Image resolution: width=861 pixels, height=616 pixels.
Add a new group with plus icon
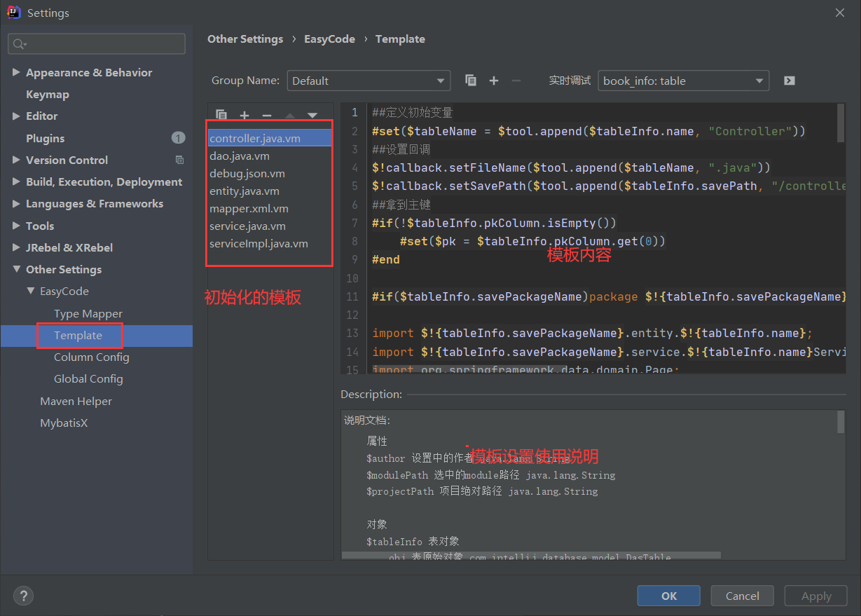(x=494, y=81)
